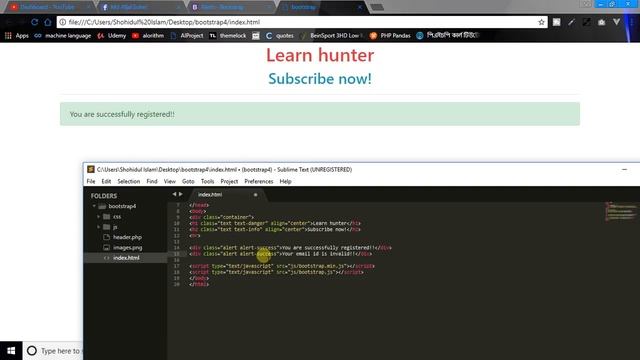Open the quotes bookmark
Screen dimensions: 640x360
[280, 36]
